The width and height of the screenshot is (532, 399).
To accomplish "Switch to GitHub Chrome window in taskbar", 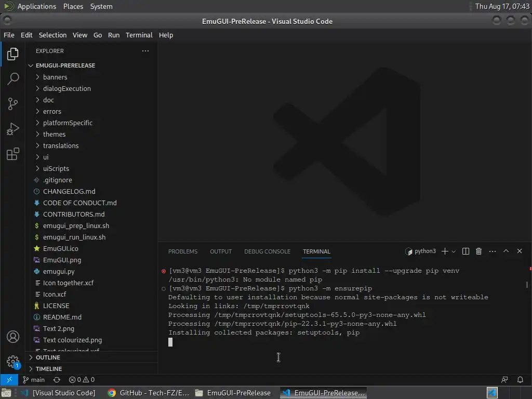I will coord(148,393).
